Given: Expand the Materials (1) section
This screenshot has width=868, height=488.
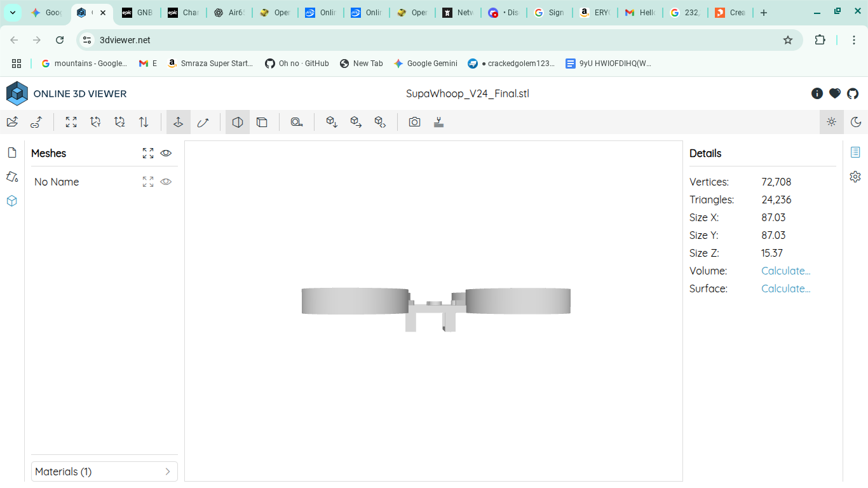Looking at the screenshot, I should point(104,471).
